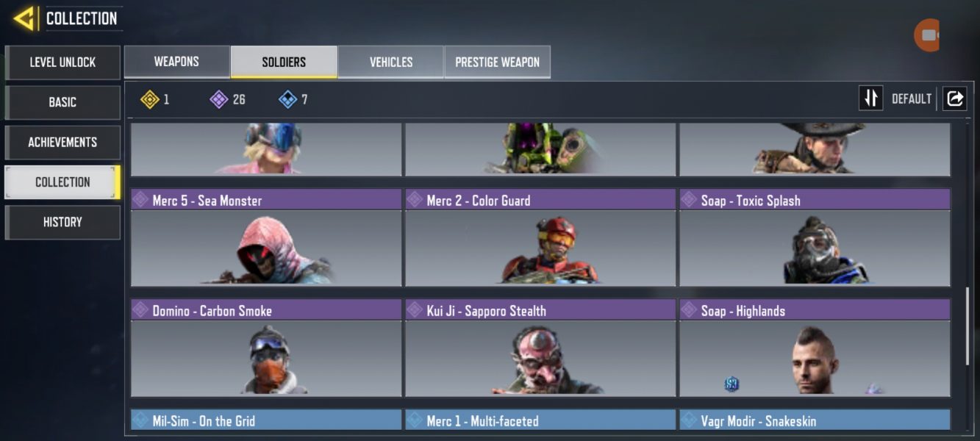Image resolution: width=980 pixels, height=441 pixels.
Task: Open the Basic profile section
Action: click(x=62, y=102)
